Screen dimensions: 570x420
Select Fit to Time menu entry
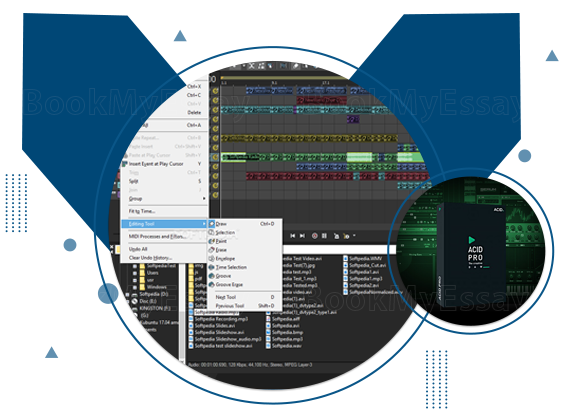tap(142, 211)
